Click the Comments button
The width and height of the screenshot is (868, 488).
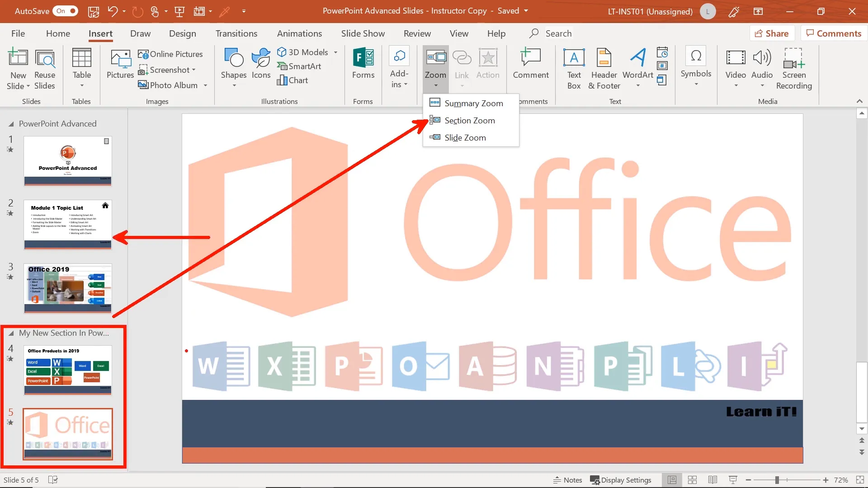point(834,33)
